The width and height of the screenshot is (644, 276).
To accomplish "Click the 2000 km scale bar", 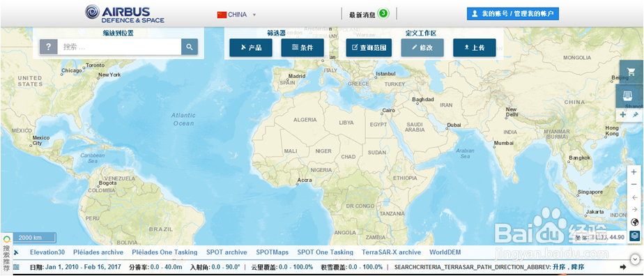I will pyautogui.click(x=36, y=238).
